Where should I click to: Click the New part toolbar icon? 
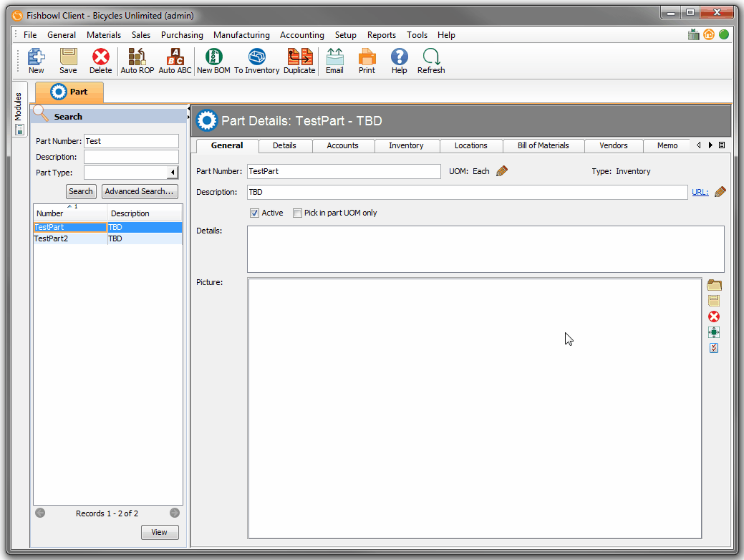[36, 61]
